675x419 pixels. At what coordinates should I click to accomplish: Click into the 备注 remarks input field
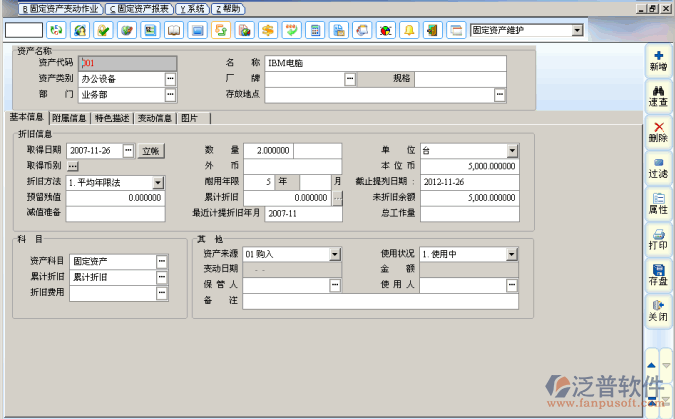tap(380, 300)
